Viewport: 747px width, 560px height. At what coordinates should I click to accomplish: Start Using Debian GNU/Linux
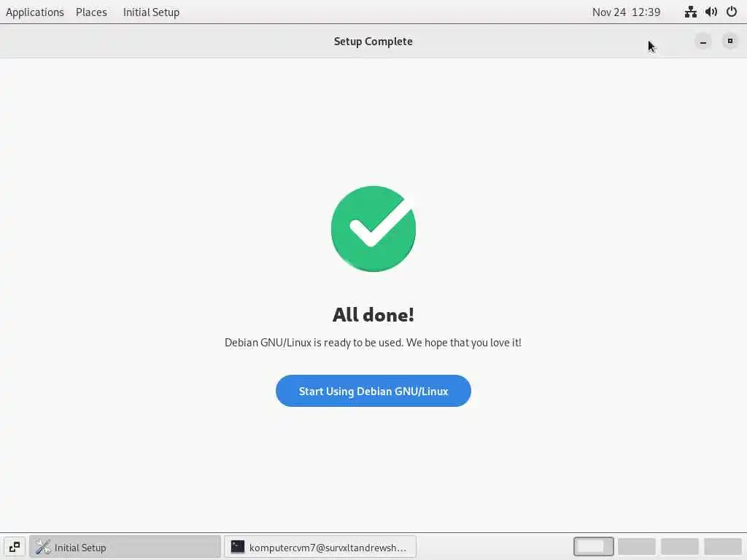pyautogui.click(x=373, y=391)
